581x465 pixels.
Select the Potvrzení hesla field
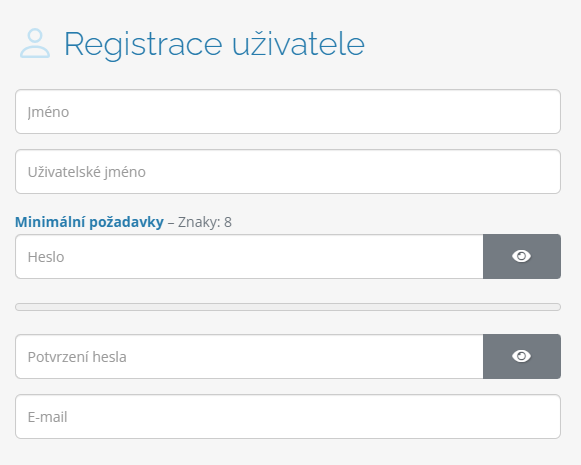tap(249, 356)
